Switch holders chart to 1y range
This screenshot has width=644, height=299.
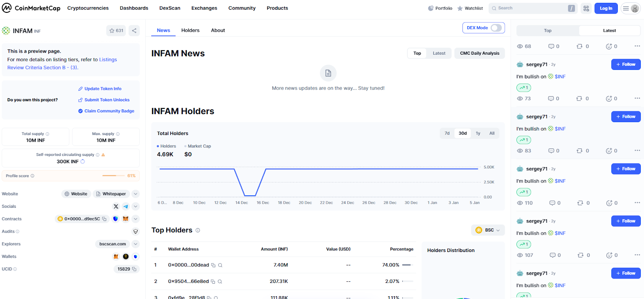coord(478,133)
